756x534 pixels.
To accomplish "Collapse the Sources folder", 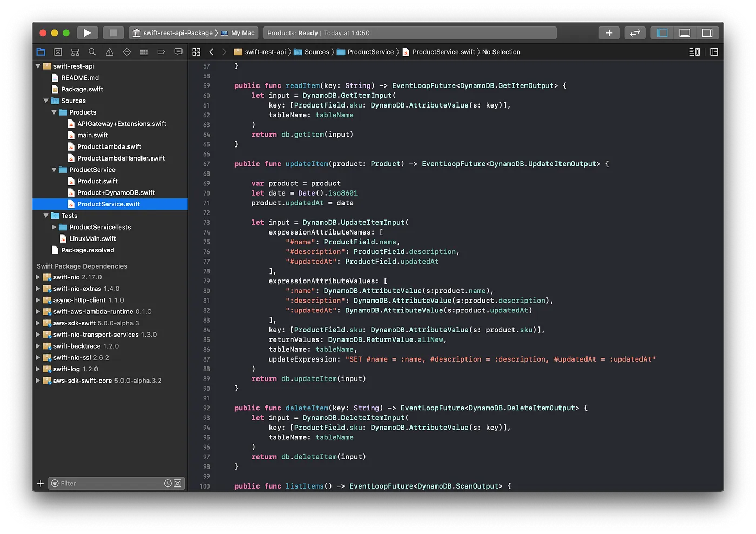I will point(46,101).
